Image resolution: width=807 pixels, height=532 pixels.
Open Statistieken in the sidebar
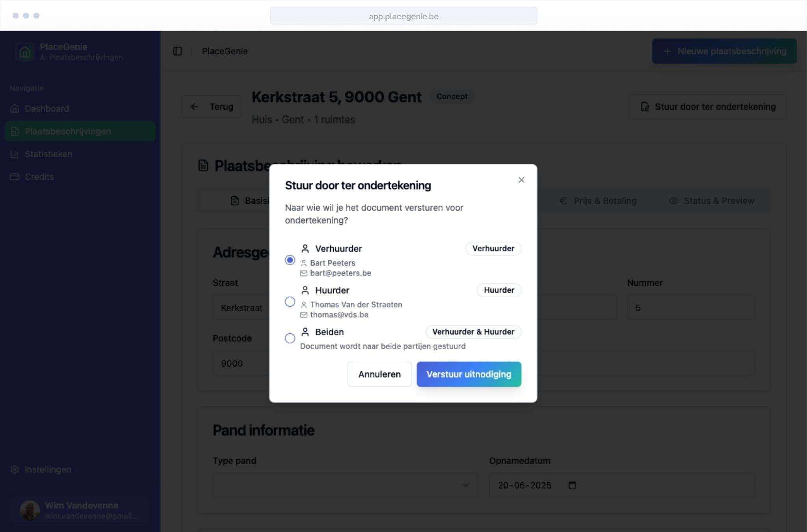point(48,154)
